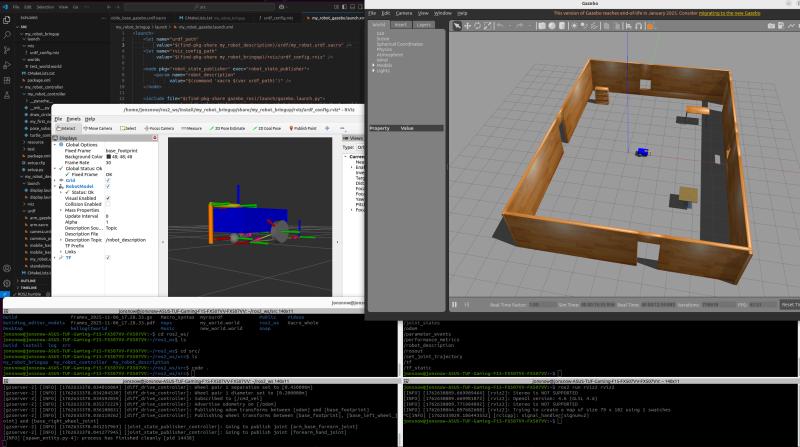Close the RViz Displays panel

point(155,138)
